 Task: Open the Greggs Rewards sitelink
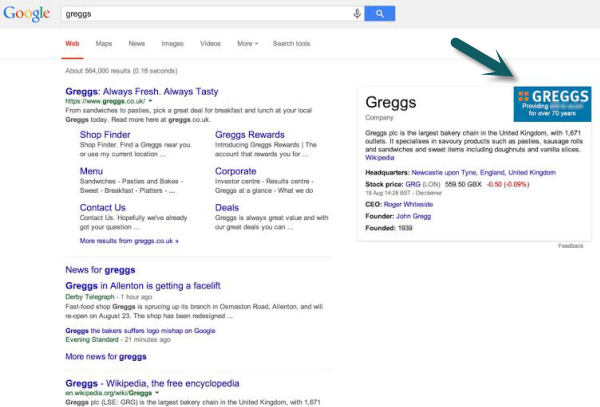coord(249,135)
